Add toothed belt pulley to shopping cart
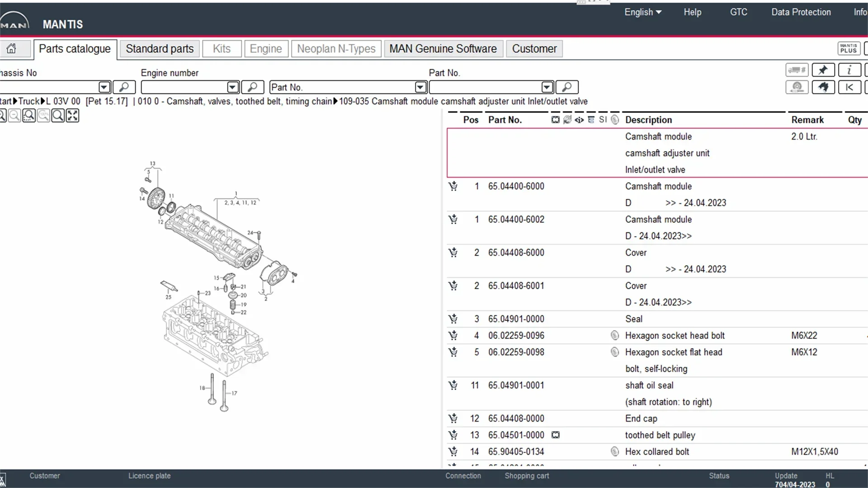Viewport: 868px width, 488px height. [x=453, y=435]
